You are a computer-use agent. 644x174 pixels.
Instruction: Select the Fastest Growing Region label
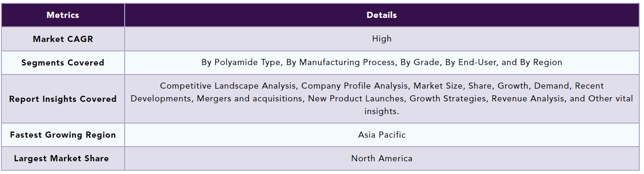point(63,135)
